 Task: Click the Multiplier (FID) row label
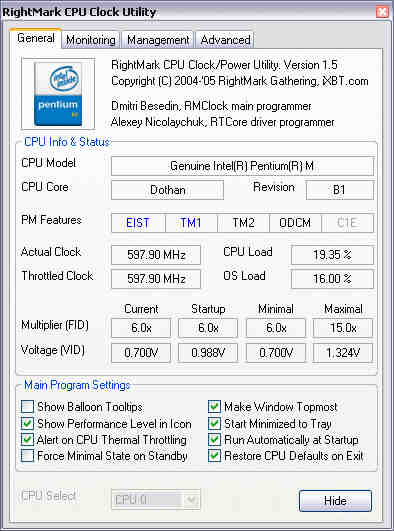(55, 325)
